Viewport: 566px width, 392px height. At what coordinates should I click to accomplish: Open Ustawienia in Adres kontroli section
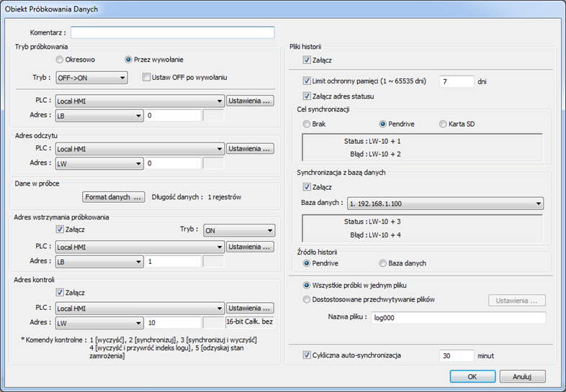[x=250, y=308]
